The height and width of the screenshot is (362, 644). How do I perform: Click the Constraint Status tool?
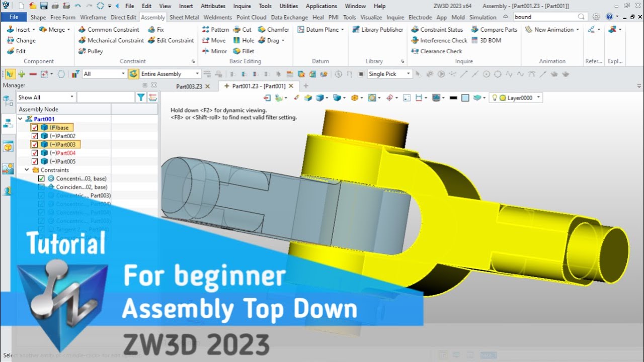point(437,30)
